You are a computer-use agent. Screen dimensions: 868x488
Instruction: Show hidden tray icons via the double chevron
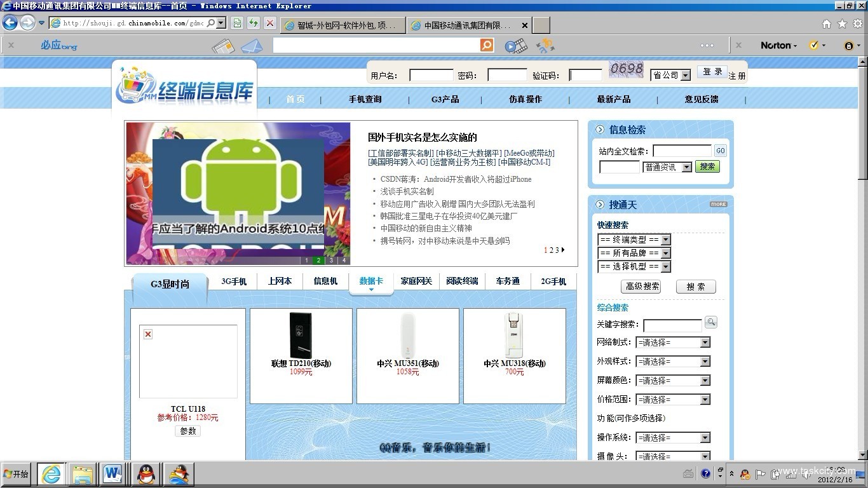click(x=731, y=474)
